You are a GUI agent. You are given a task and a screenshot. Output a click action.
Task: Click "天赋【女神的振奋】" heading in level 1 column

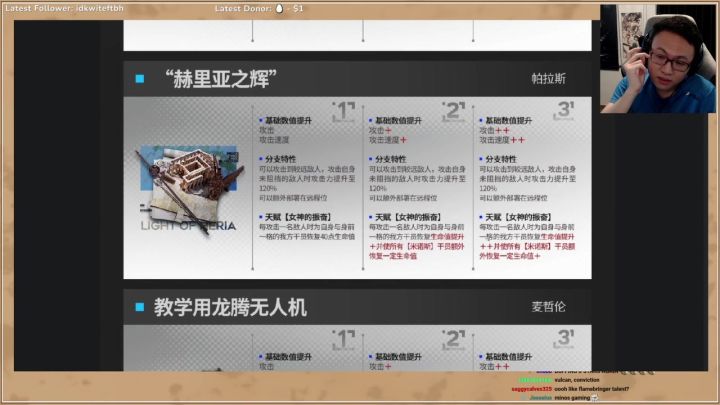(x=298, y=217)
